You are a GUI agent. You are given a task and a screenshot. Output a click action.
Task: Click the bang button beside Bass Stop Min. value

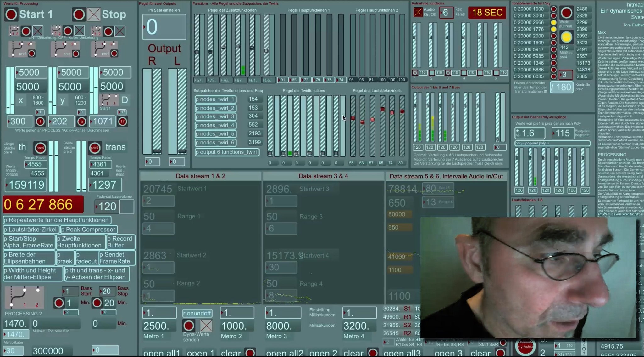tap(97, 303)
